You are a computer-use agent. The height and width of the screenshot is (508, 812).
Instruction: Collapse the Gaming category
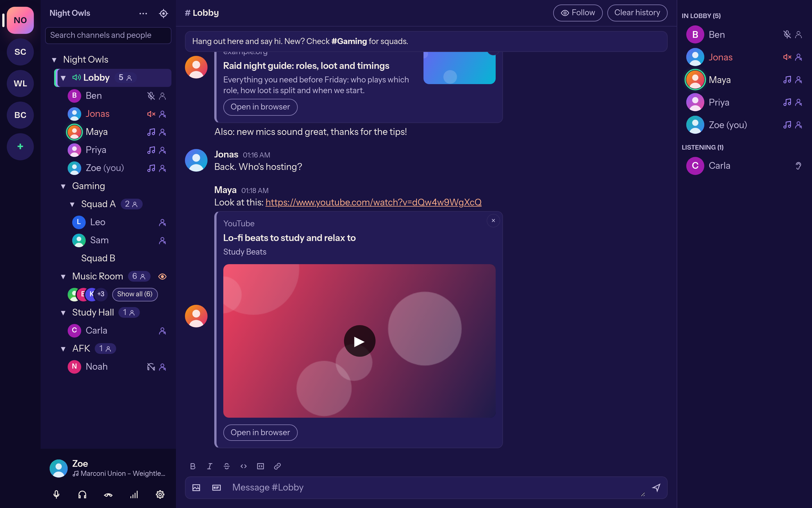[x=63, y=186]
